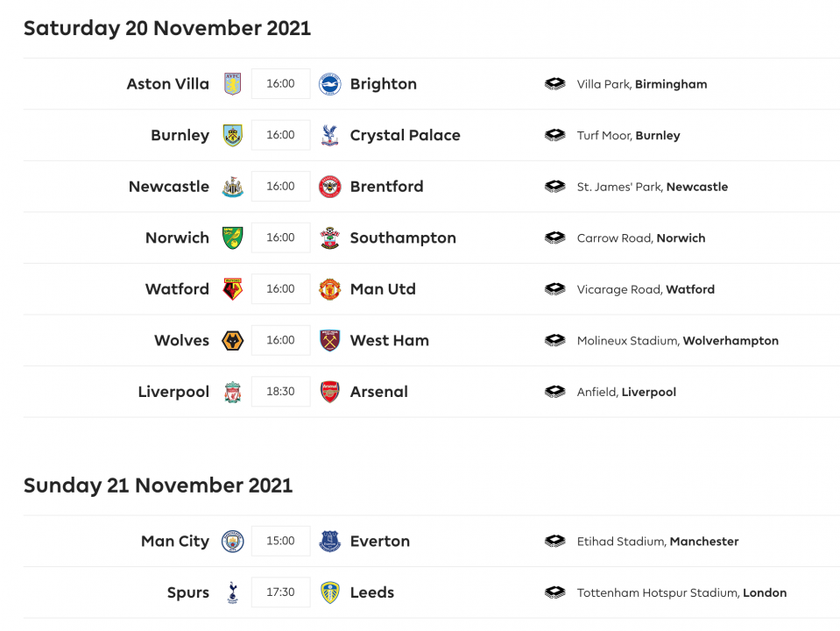This screenshot has width=840, height=631.
Task: Select the Man City 15:00 kickoff box
Action: tap(280, 541)
